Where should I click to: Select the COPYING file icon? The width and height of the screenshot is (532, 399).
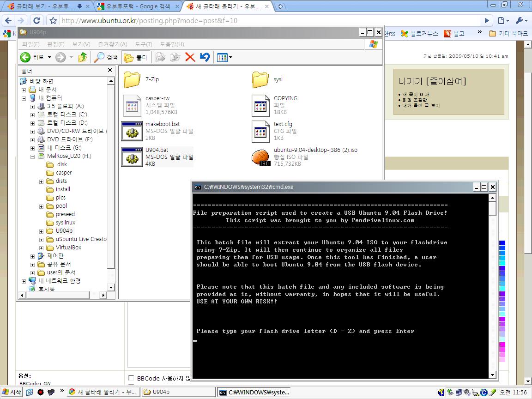pyautogui.click(x=260, y=105)
